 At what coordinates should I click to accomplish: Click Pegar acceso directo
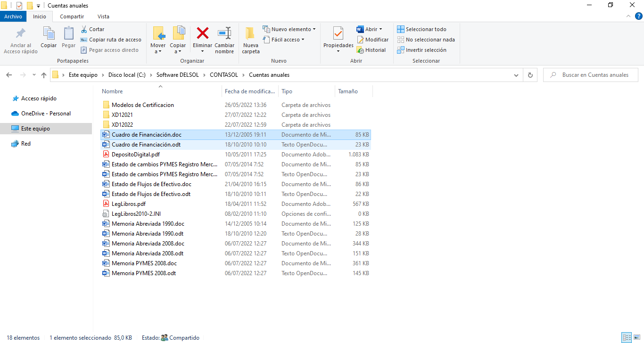click(x=109, y=50)
